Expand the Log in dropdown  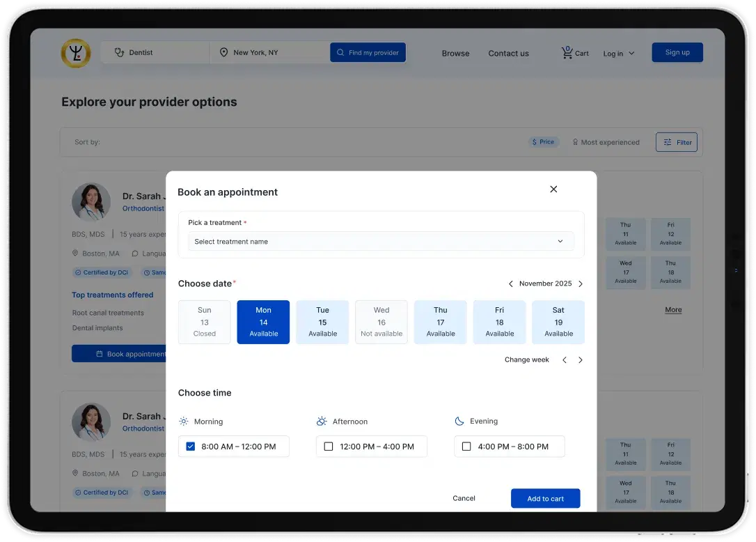tap(619, 53)
